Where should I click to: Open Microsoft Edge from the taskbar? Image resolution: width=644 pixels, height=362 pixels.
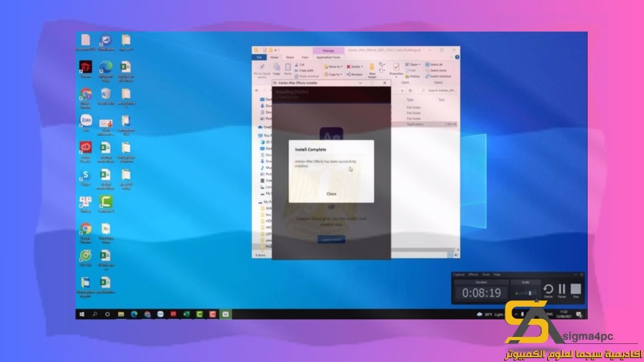[x=134, y=314]
